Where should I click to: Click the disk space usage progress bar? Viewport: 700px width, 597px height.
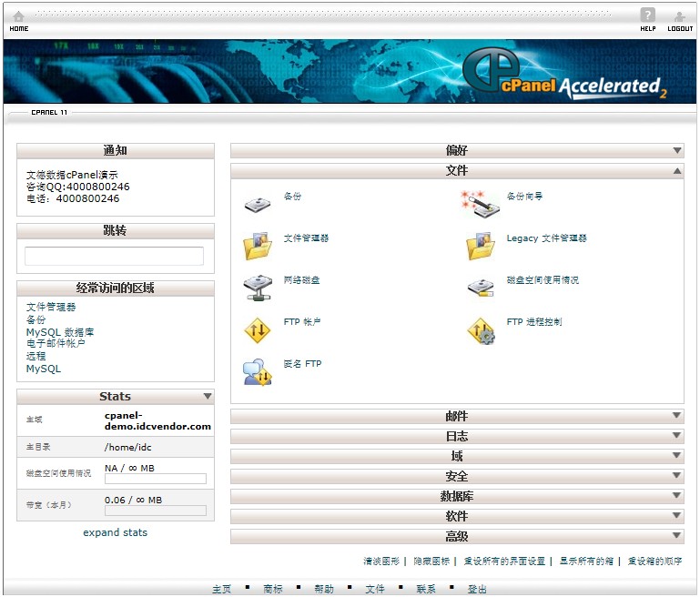(156, 479)
